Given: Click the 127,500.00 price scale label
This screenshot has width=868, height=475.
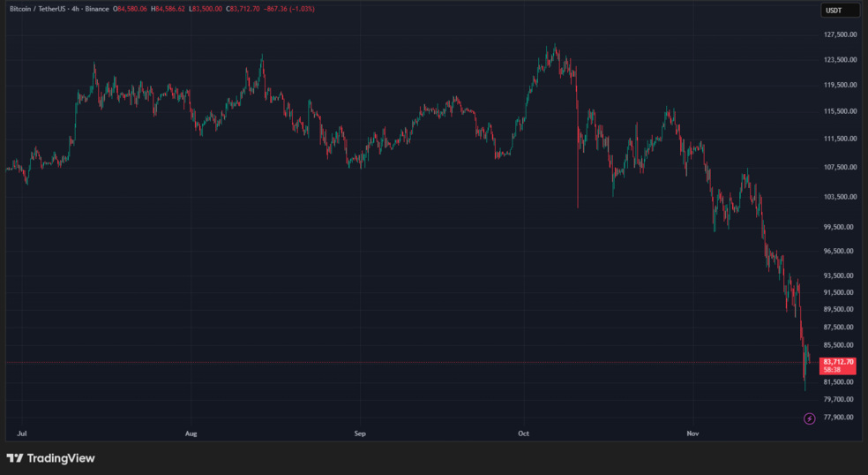Looking at the screenshot, I should coord(840,35).
